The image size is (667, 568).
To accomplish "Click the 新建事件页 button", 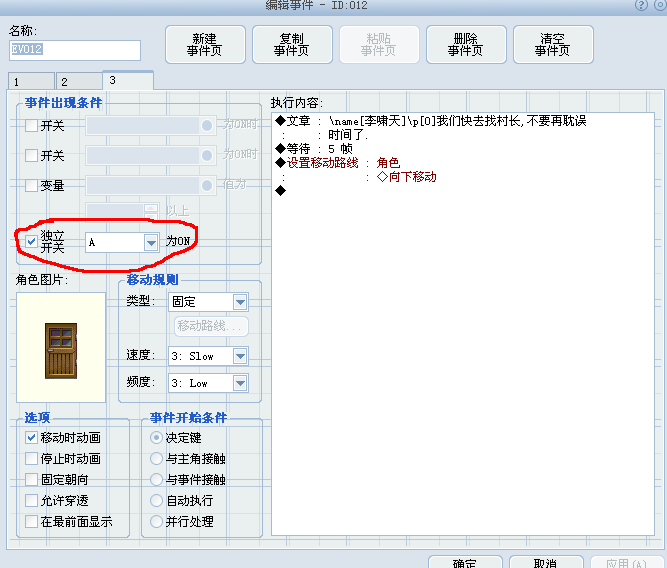I will click(x=205, y=45).
